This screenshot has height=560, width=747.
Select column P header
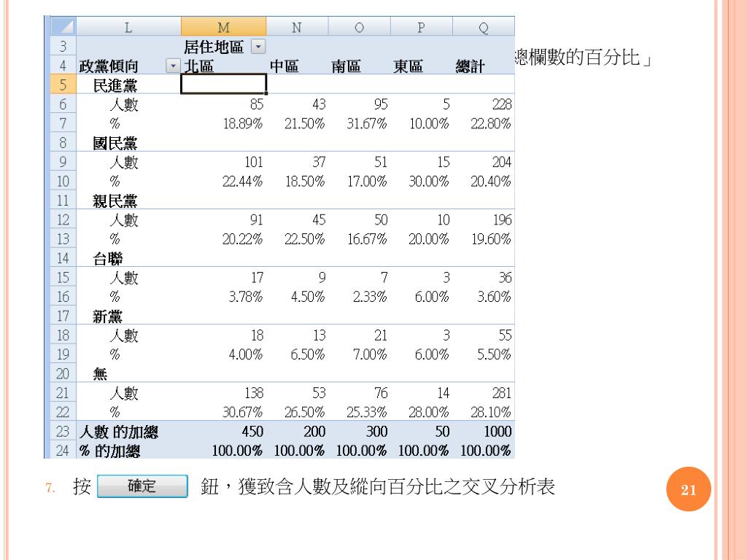[x=421, y=27]
